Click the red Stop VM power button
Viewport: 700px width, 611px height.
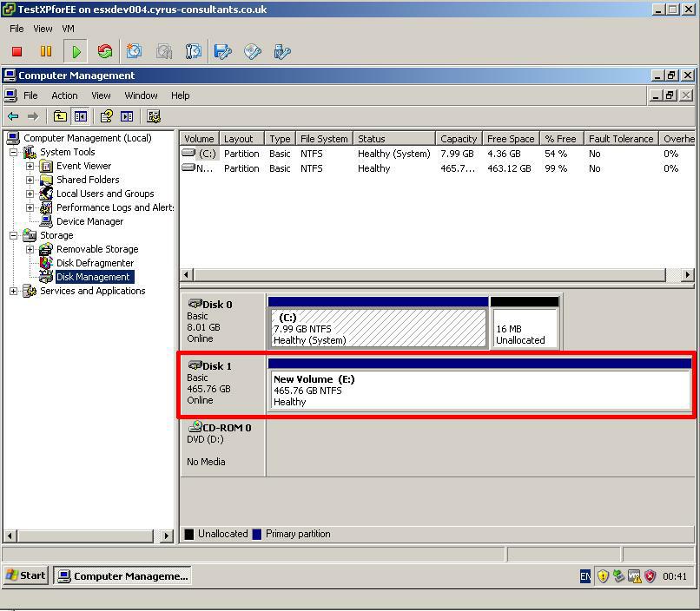[x=17, y=52]
